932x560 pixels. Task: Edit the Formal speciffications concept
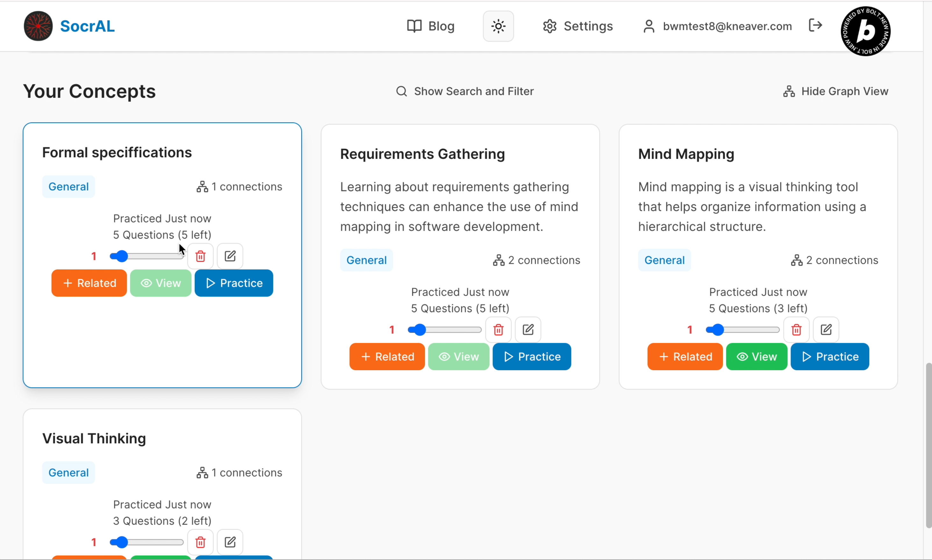(x=230, y=256)
